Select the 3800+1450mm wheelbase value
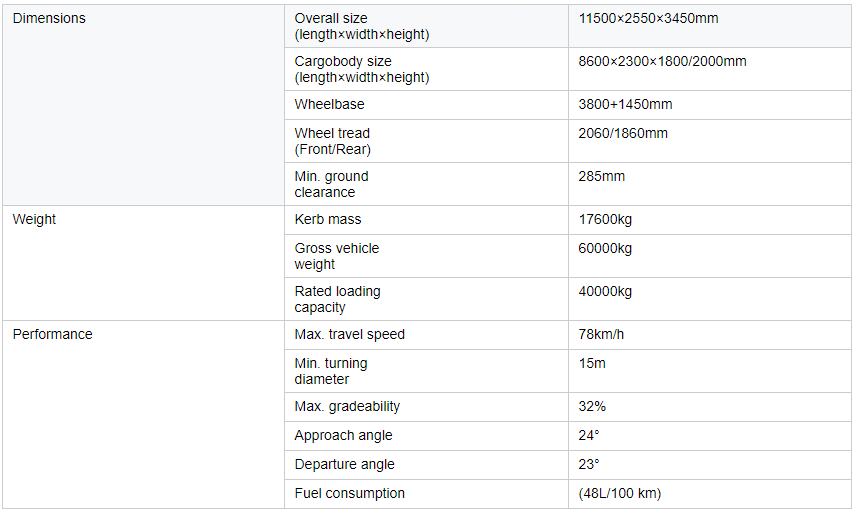Screen dimensions: 857x514 [625, 104]
